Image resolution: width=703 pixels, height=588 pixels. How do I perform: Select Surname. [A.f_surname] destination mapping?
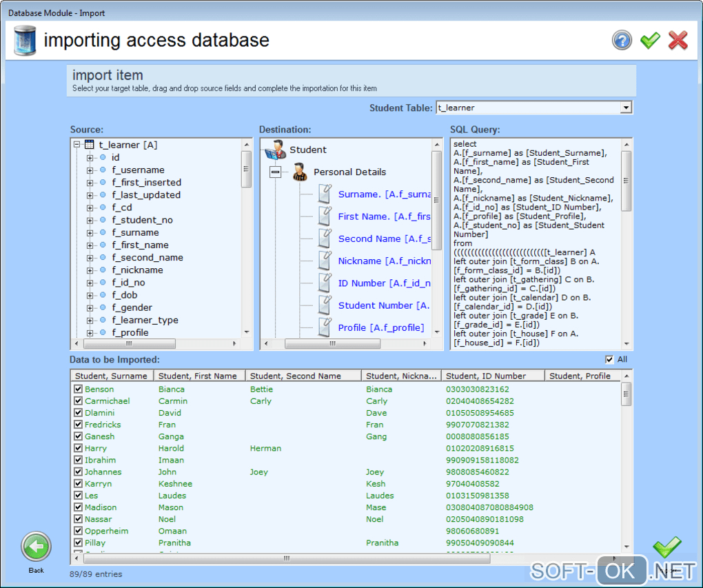pos(384,194)
